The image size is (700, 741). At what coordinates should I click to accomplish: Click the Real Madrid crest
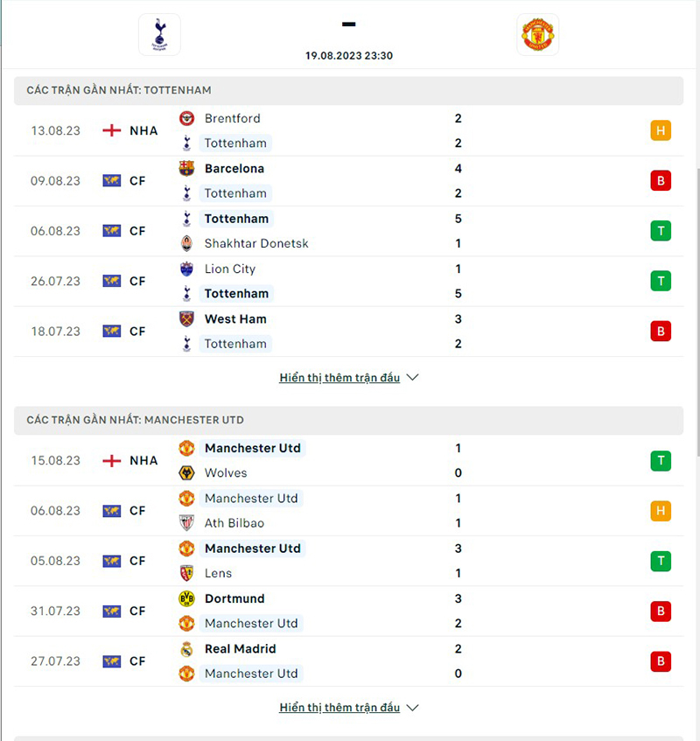187,649
